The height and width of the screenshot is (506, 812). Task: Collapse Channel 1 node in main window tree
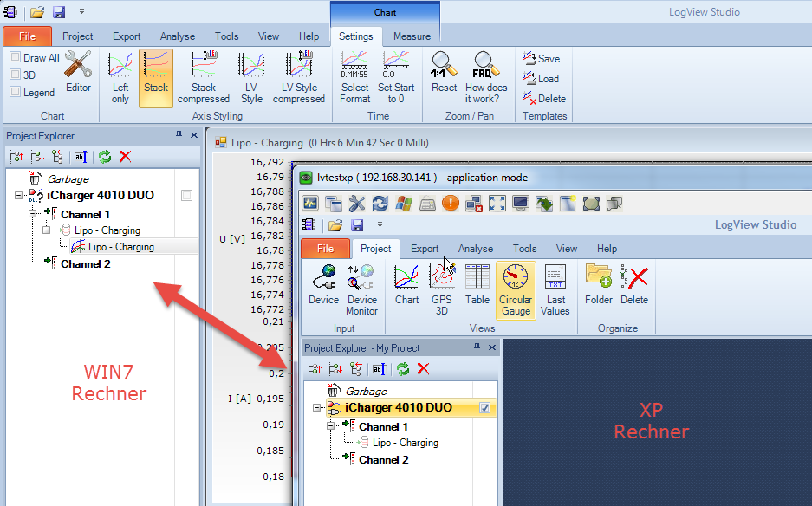tap(32, 213)
